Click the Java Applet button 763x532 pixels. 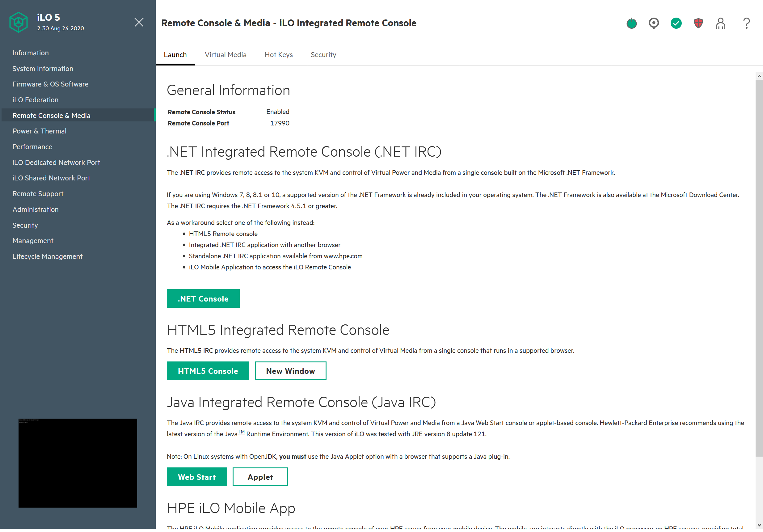(x=260, y=477)
